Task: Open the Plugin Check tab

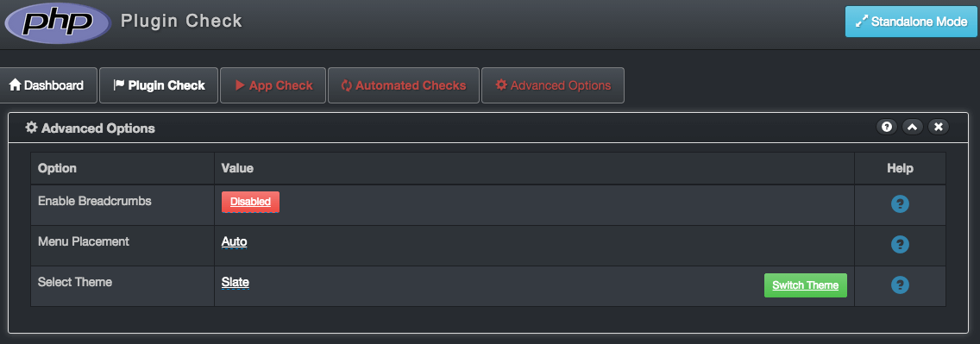Action: tap(159, 85)
